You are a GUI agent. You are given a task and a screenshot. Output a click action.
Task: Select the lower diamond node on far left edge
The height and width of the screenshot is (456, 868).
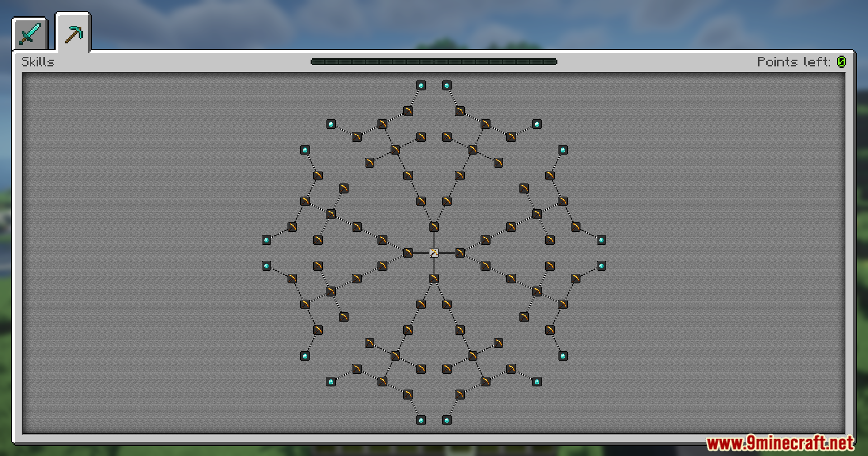coord(266,266)
